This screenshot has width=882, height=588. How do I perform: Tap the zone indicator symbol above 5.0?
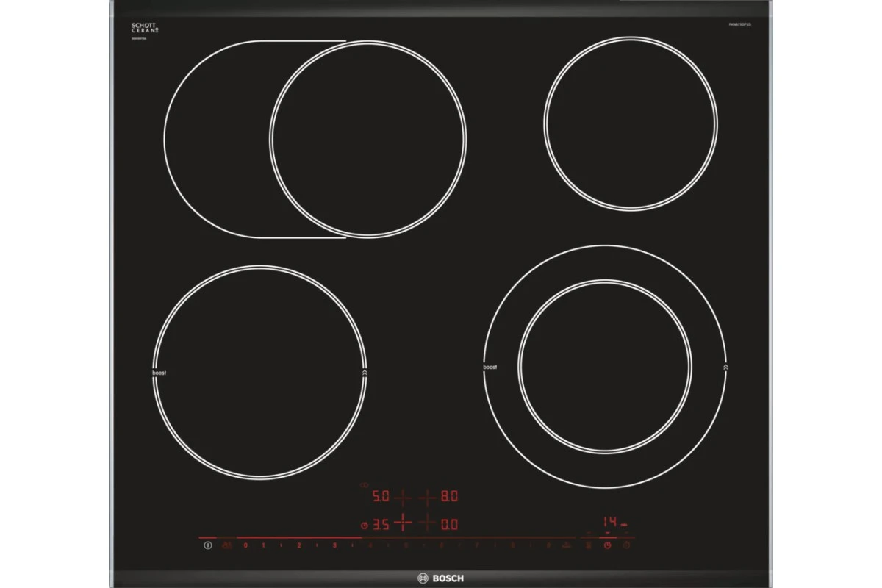click(364, 485)
